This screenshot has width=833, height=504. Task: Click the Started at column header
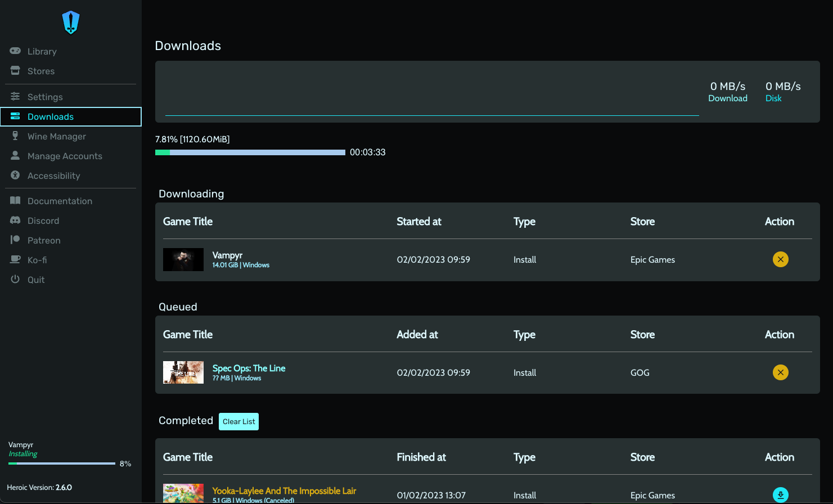coord(419,221)
